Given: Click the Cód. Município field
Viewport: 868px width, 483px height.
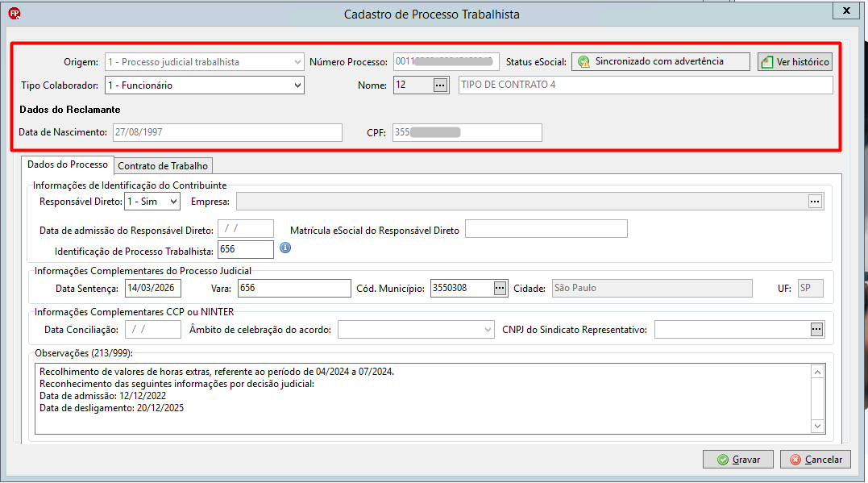Looking at the screenshot, I should (x=462, y=288).
